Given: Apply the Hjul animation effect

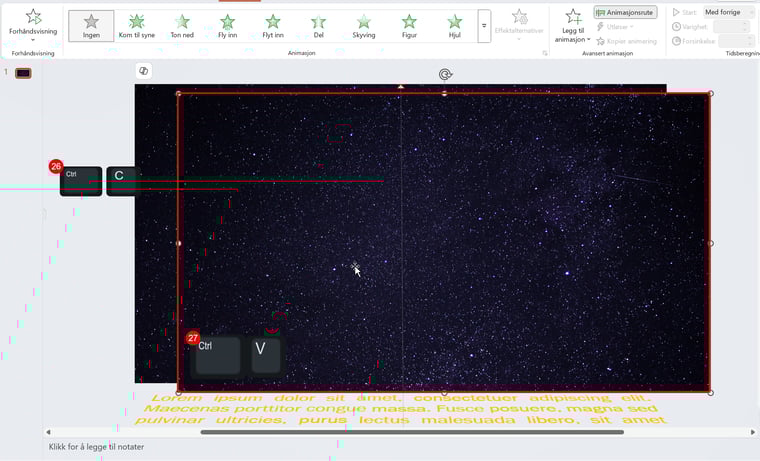Looking at the screenshot, I should [x=455, y=26].
